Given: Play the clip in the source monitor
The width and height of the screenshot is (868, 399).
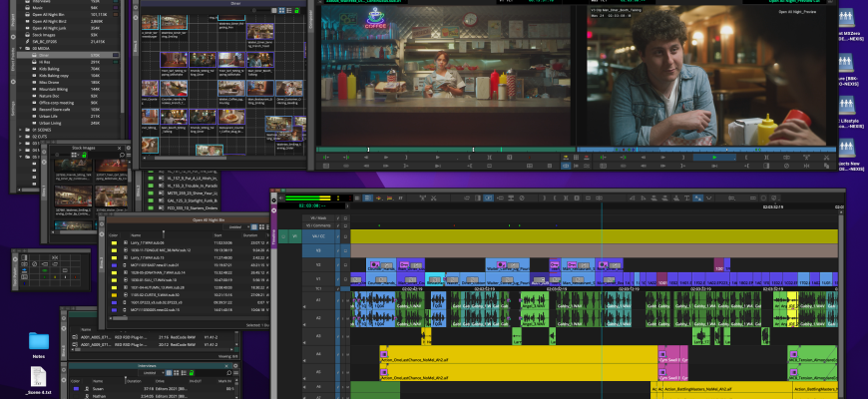Looking at the screenshot, I should 438,158.
